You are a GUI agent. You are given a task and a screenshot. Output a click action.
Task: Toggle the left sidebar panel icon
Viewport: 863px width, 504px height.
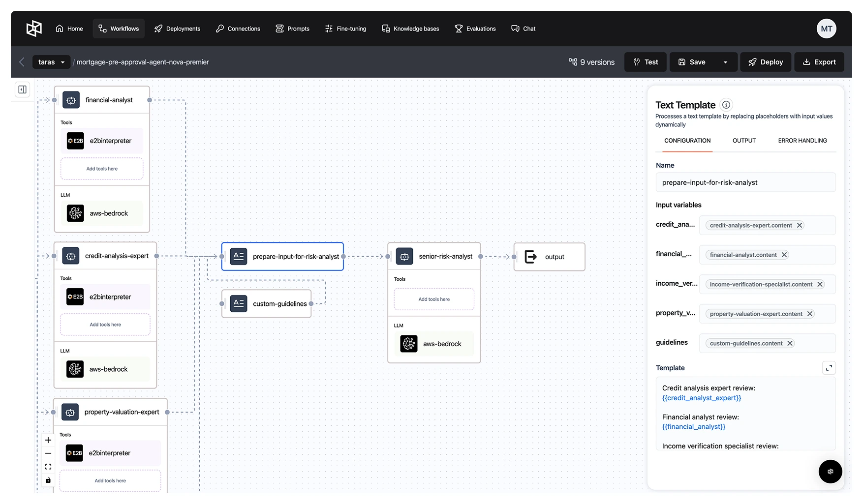23,89
